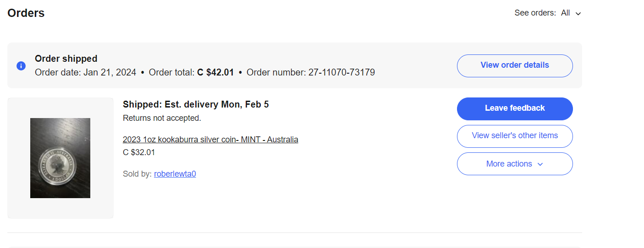Visit seller roberlewta0's profile link

175,174
